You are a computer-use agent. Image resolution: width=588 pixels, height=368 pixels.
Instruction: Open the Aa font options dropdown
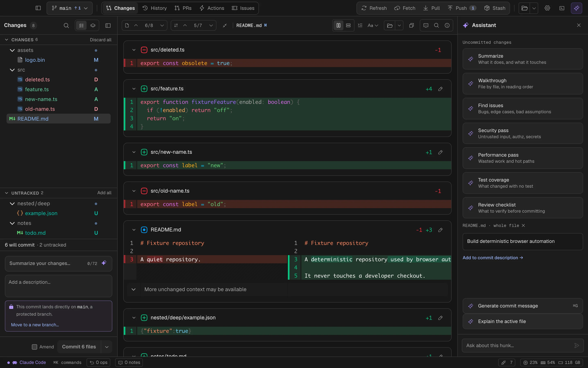pyautogui.click(x=373, y=25)
